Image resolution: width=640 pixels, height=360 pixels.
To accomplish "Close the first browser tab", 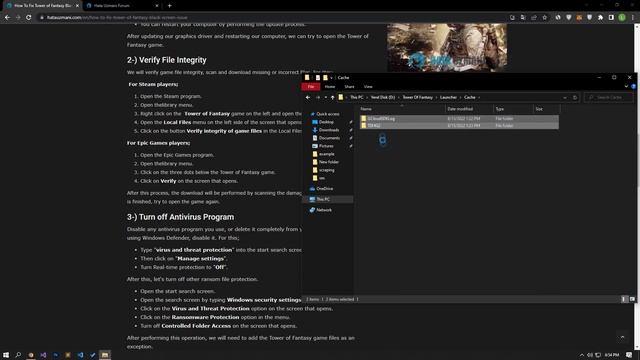I will point(77,6).
